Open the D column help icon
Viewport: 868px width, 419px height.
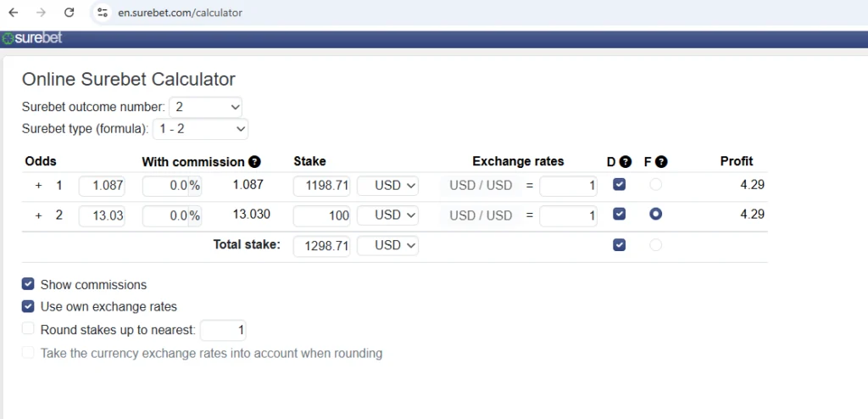(x=626, y=162)
